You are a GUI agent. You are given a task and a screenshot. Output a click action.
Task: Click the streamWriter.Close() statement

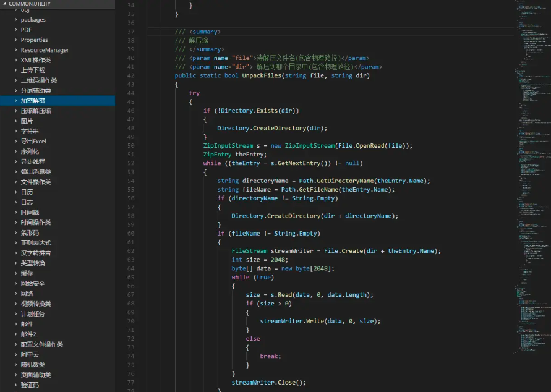click(x=268, y=382)
